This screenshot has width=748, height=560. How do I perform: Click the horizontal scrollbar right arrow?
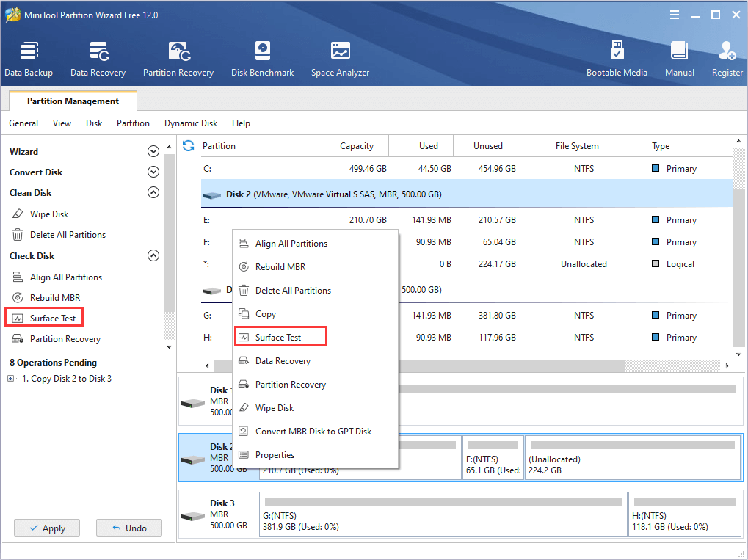click(727, 366)
